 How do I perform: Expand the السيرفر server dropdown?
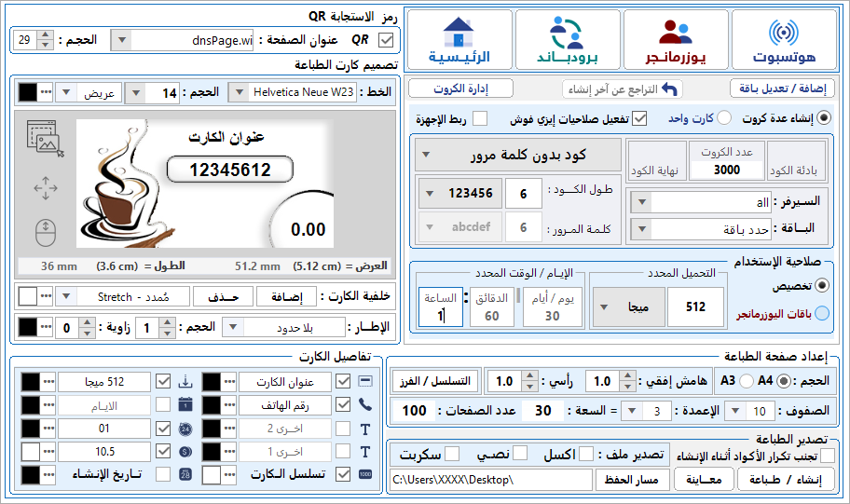(x=639, y=202)
